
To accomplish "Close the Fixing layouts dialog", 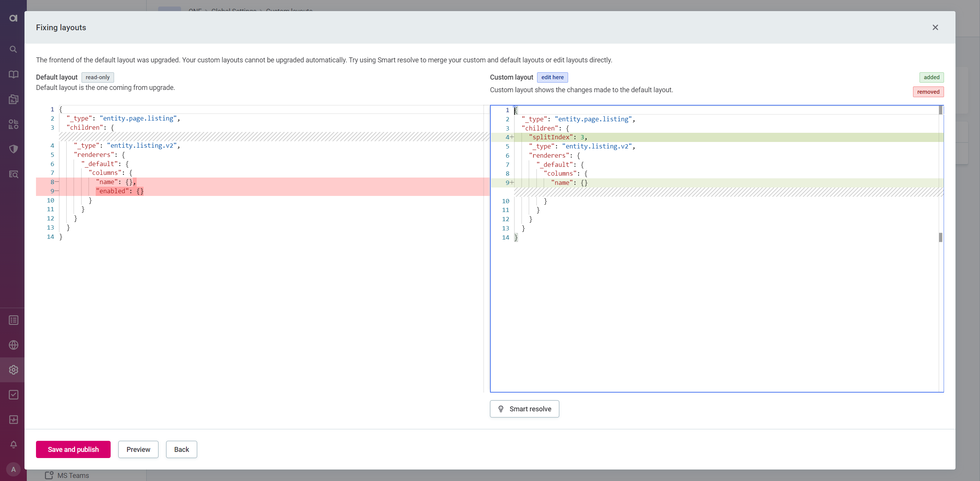I will click(x=935, y=27).
